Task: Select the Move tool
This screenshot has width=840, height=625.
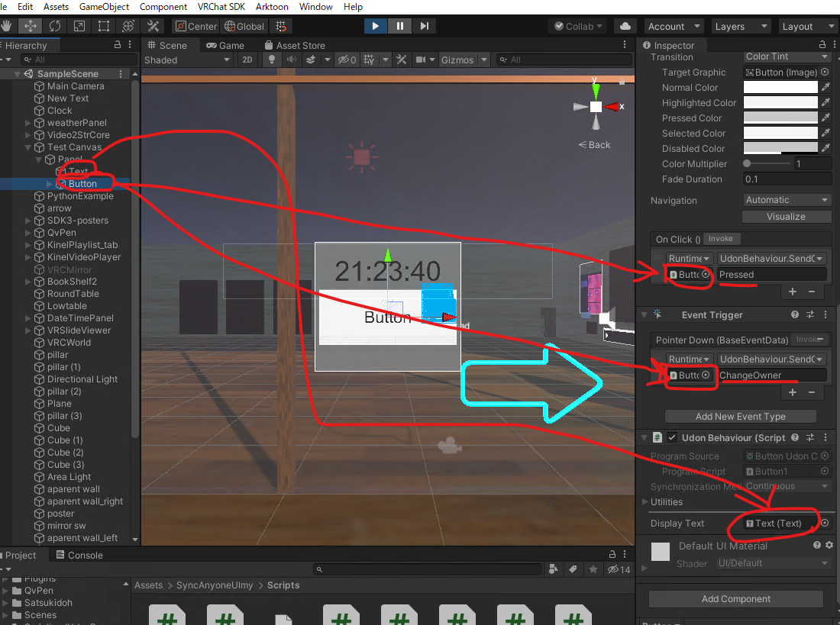Action: pos(30,25)
